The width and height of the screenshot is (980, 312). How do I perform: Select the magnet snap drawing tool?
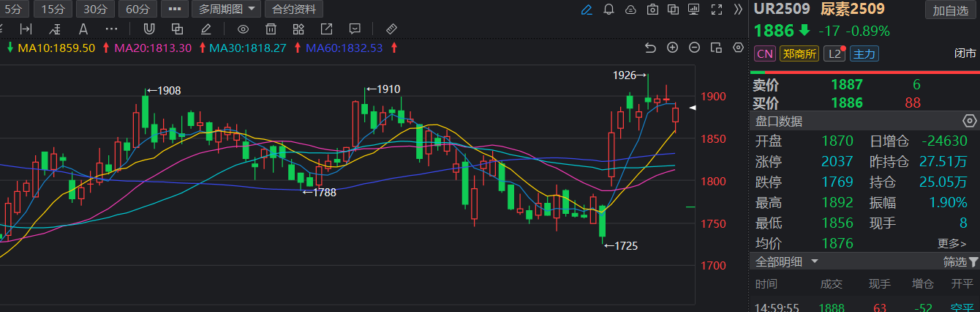coord(149,29)
